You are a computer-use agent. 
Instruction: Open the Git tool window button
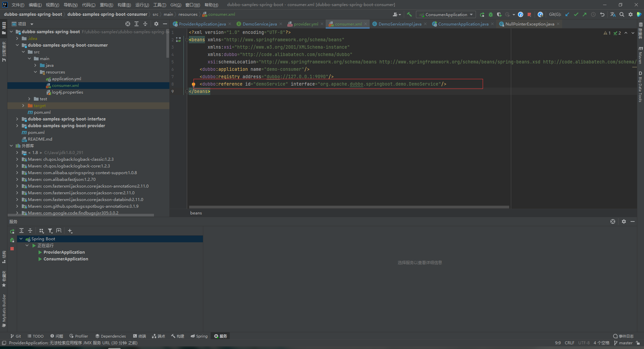(15, 336)
